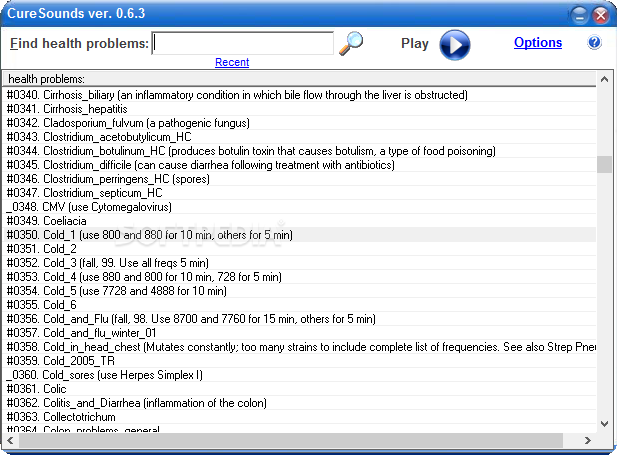
Task: Click the magnifying glass search icon
Action: coord(351,43)
